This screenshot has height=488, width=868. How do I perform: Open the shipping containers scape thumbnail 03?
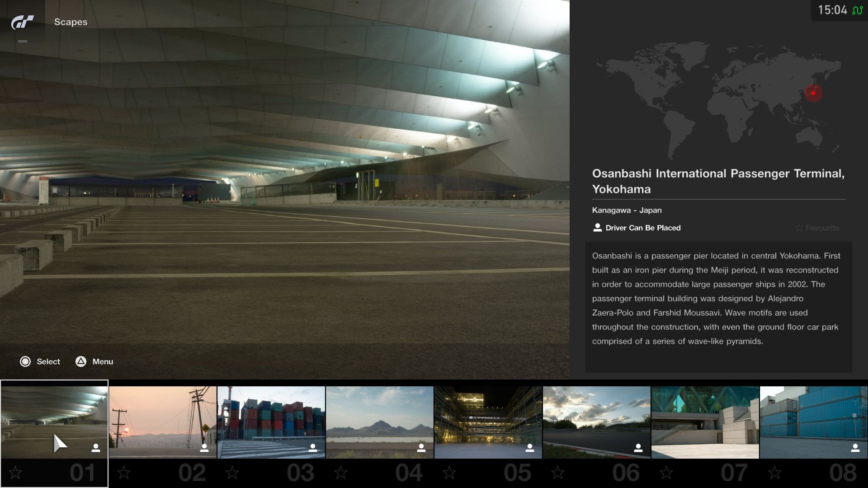click(x=271, y=422)
